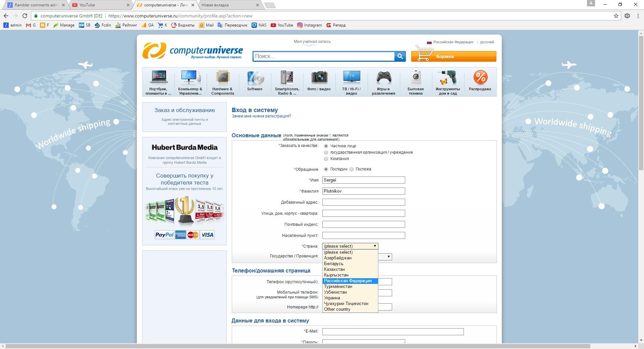Image resolution: width=644 pixels, height=349 pixels.
Task: Open the Фото / видео camera category
Action: point(319,81)
